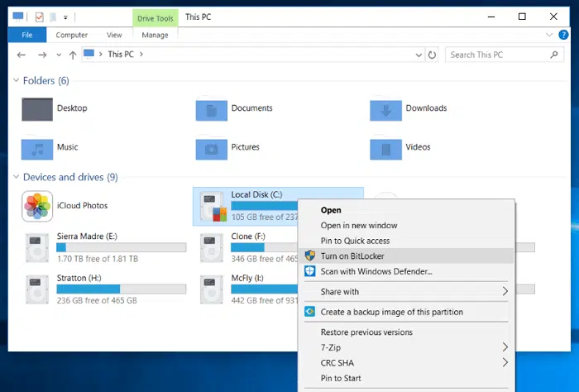This screenshot has width=579, height=392.
Task: Click the Properties checkmark in quick access toolbar
Action: click(39, 17)
